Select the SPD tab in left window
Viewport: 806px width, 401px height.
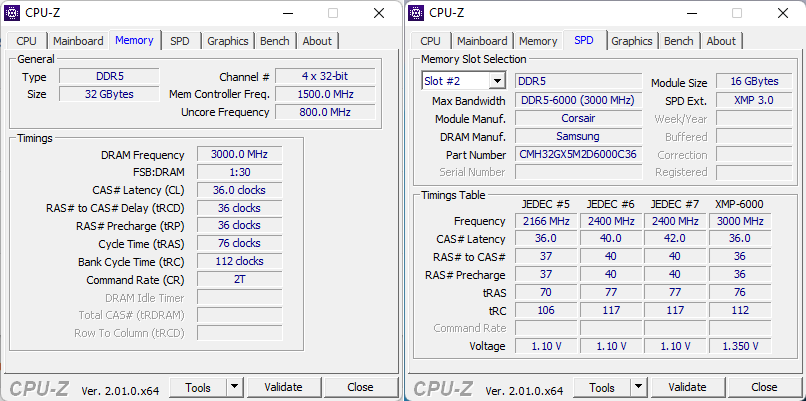179,41
